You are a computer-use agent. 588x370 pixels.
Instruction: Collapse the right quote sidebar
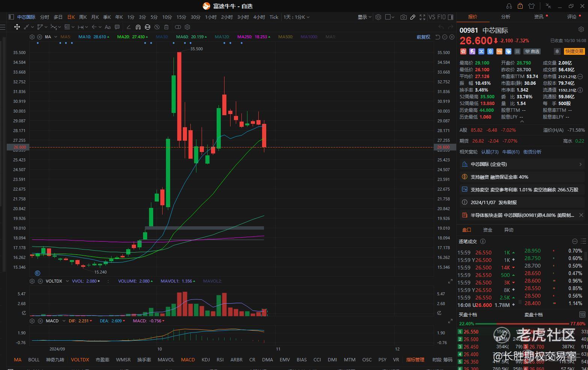click(451, 17)
